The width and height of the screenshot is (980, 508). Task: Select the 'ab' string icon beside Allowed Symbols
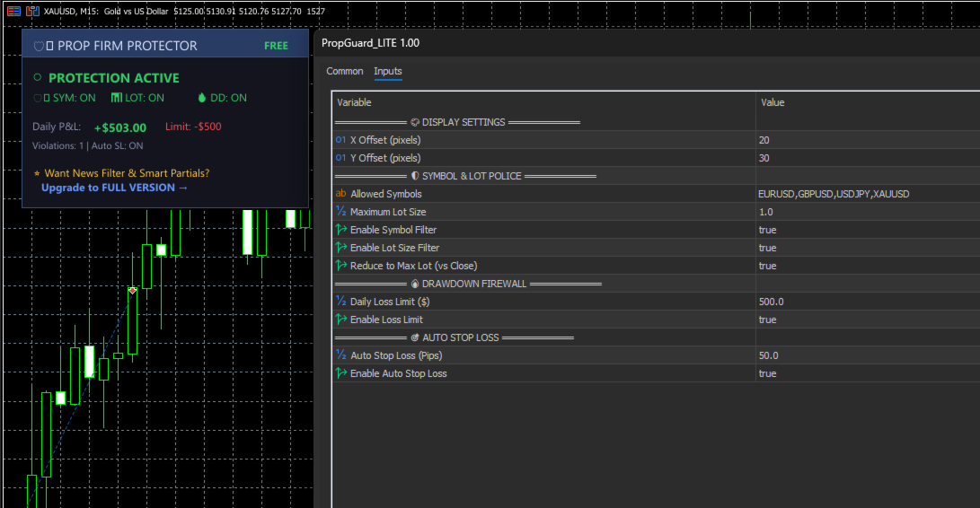340,194
